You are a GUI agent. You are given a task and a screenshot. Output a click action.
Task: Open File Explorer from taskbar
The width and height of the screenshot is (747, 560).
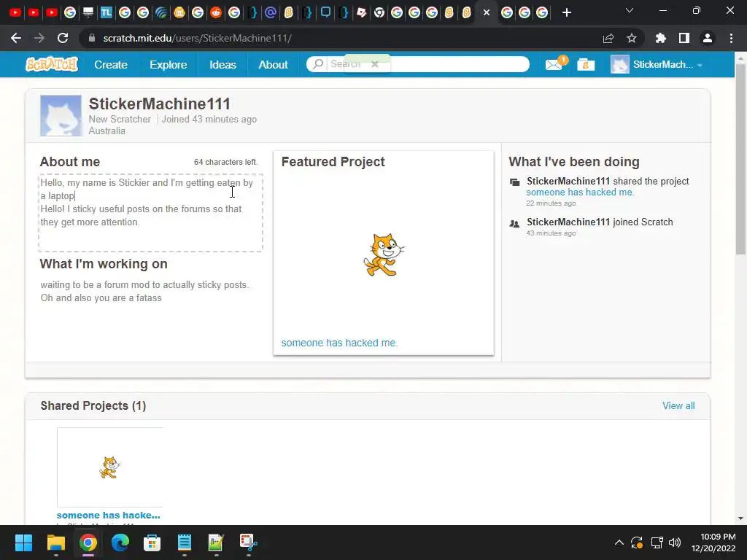click(x=55, y=542)
